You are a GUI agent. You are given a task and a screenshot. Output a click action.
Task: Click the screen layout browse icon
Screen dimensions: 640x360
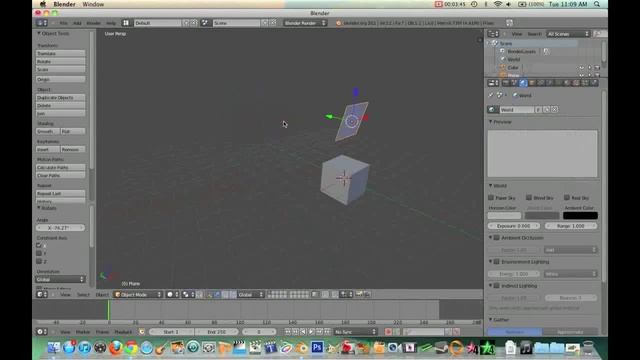click(x=126, y=23)
